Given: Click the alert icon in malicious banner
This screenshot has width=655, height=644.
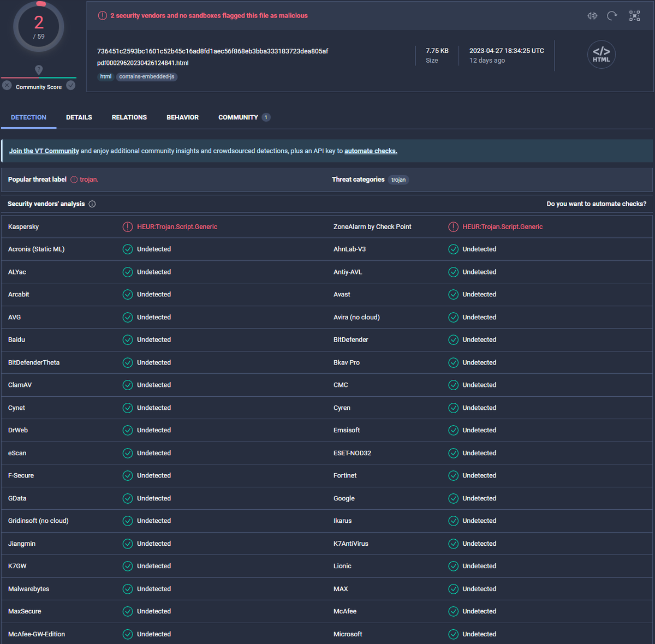Looking at the screenshot, I should [102, 16].
